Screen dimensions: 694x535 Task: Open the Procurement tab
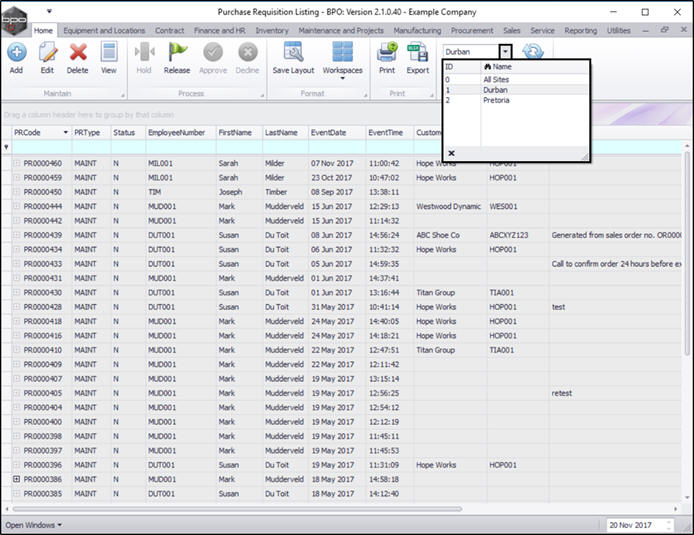tap(472, 31)
